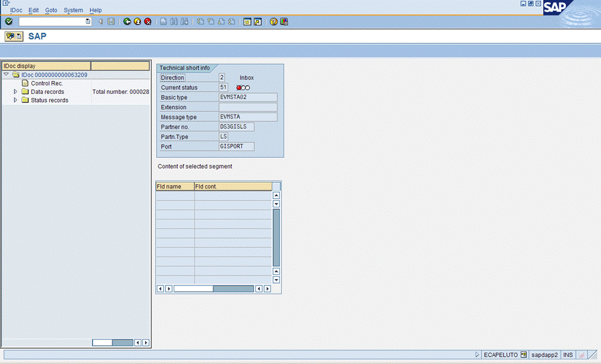Click the Basic type field EVMSTA02

coord(248,97)
